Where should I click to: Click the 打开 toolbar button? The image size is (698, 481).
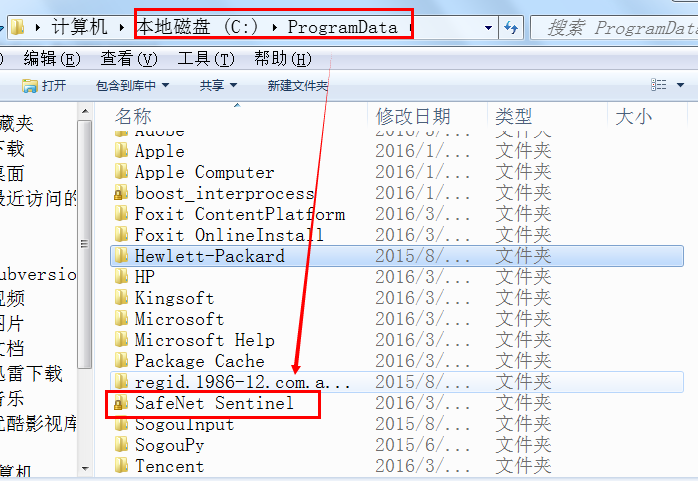44,85
